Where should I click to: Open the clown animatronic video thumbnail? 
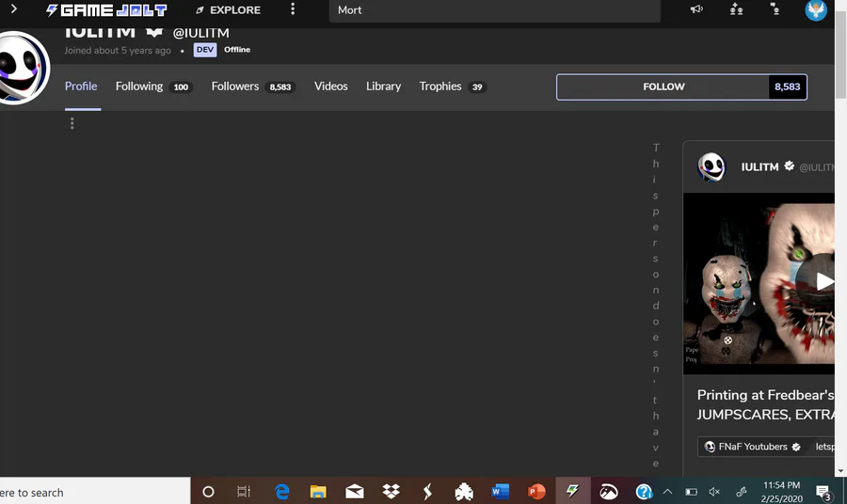759,283
